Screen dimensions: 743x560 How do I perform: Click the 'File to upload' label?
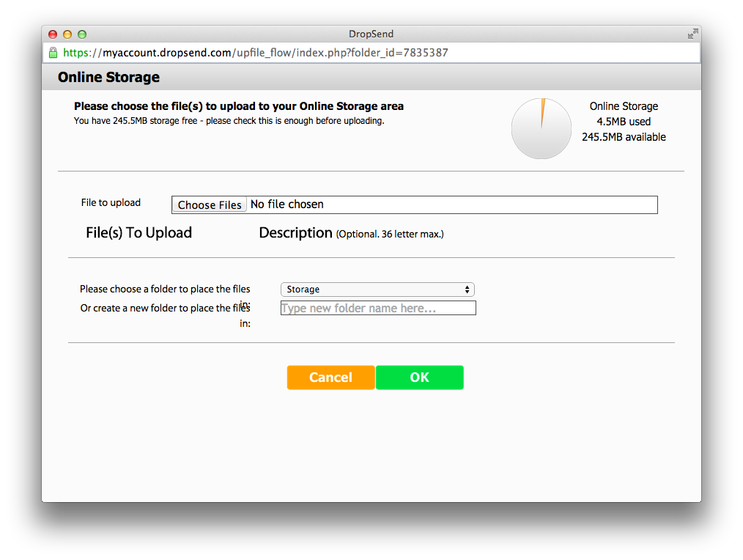pos(111,202)
